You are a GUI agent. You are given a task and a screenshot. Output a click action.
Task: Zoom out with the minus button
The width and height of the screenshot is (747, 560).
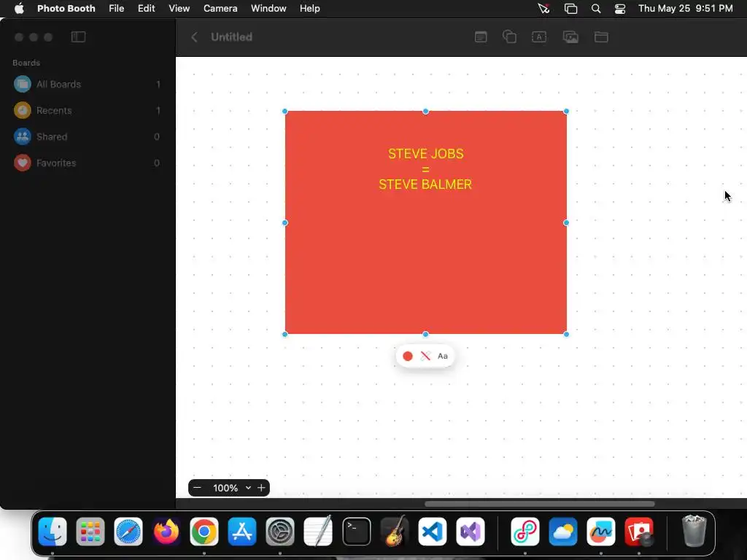click(x=197, y=488)
